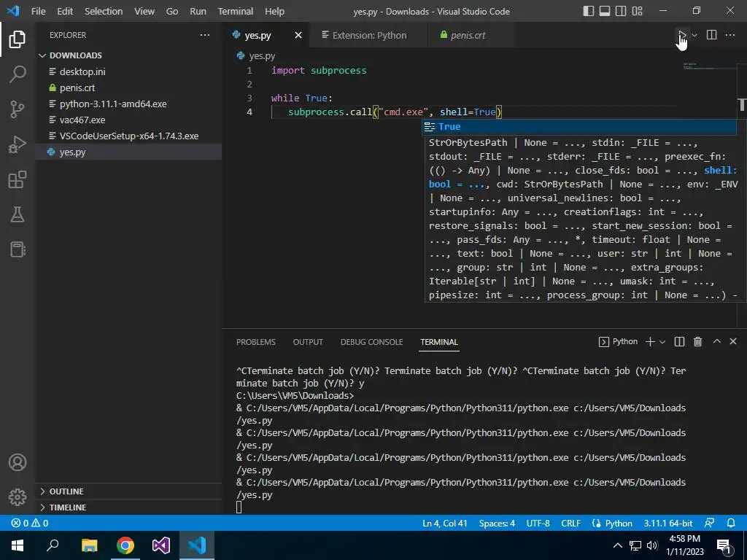Open Windows Start menu
The width and height of the screenshot is (747, 560).
point(18,545)
